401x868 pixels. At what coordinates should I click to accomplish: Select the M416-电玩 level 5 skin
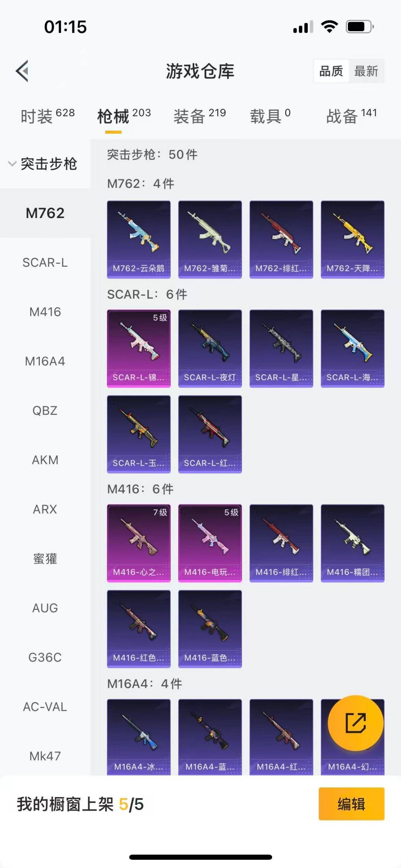coord(210,543)
